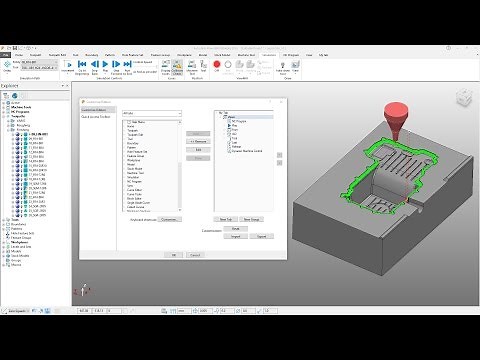Click the Reset customisation button

coord(235,229)
